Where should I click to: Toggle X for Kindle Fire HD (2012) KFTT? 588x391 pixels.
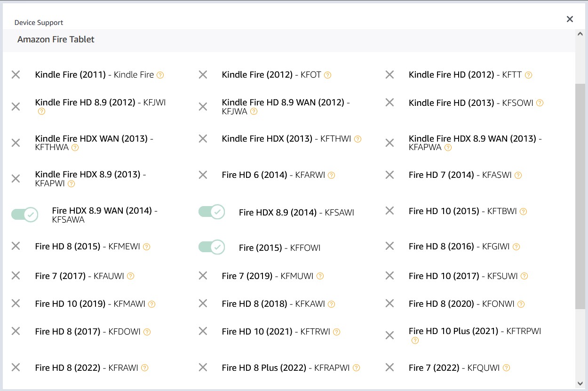coord(389,74)
